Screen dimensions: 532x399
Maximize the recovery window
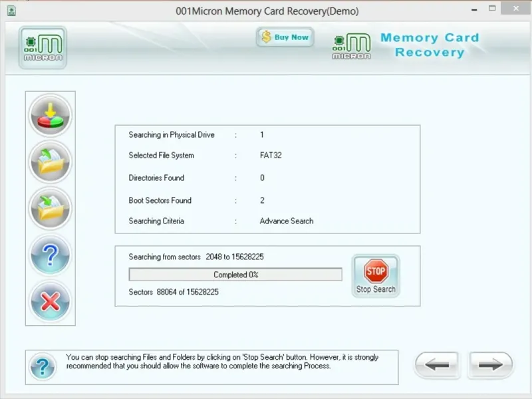click(492, 9)
